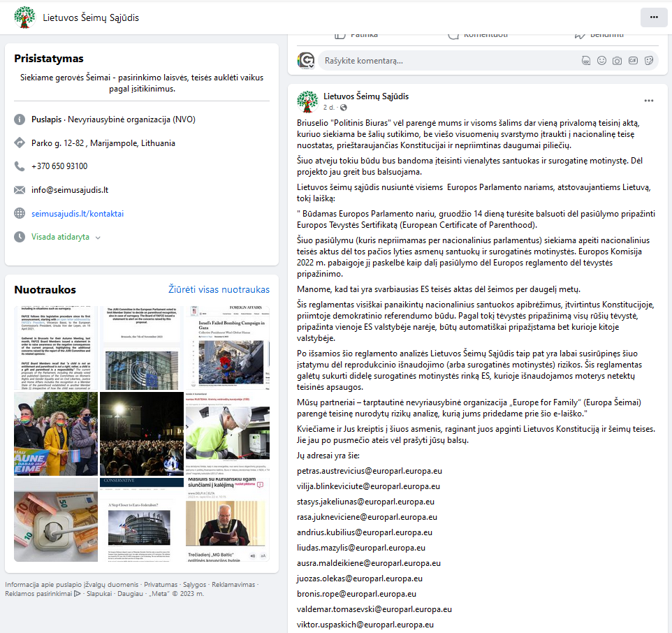
Task: Click the Lietuvos Šeimų Sajūdis post author name
Action: coord(366,96)
